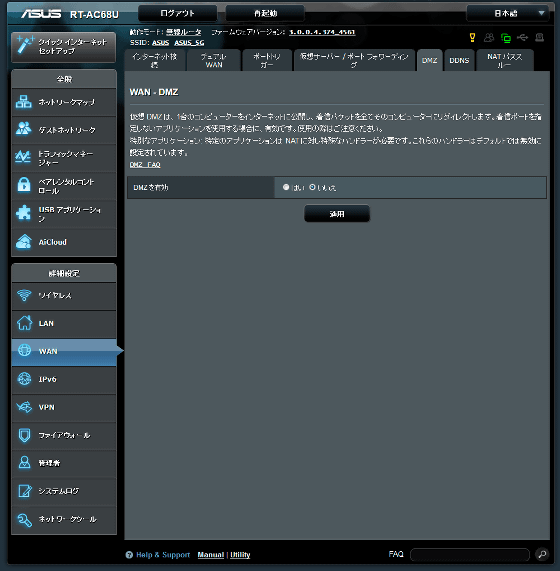Select the いいえ radio button for DMZ
Screen dimensions: 560x571
312,187
